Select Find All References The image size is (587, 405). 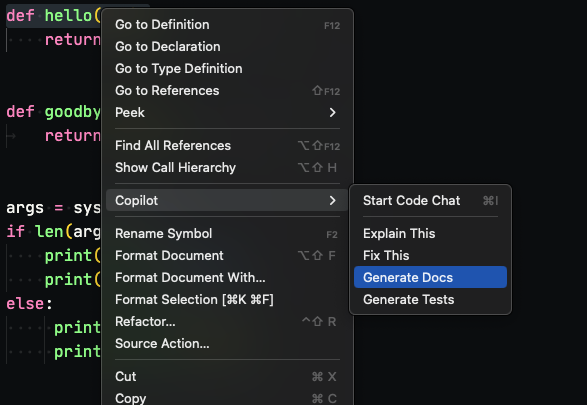(227, 146)
